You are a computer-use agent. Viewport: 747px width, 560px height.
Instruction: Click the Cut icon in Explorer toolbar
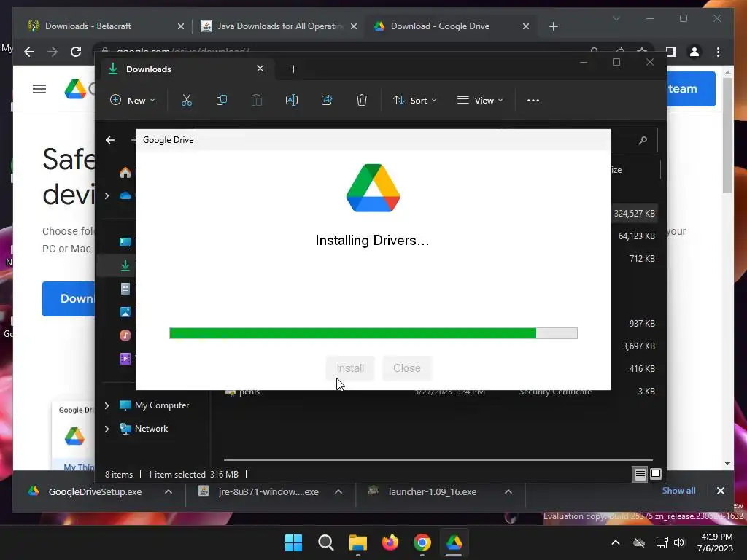point(186,100)
